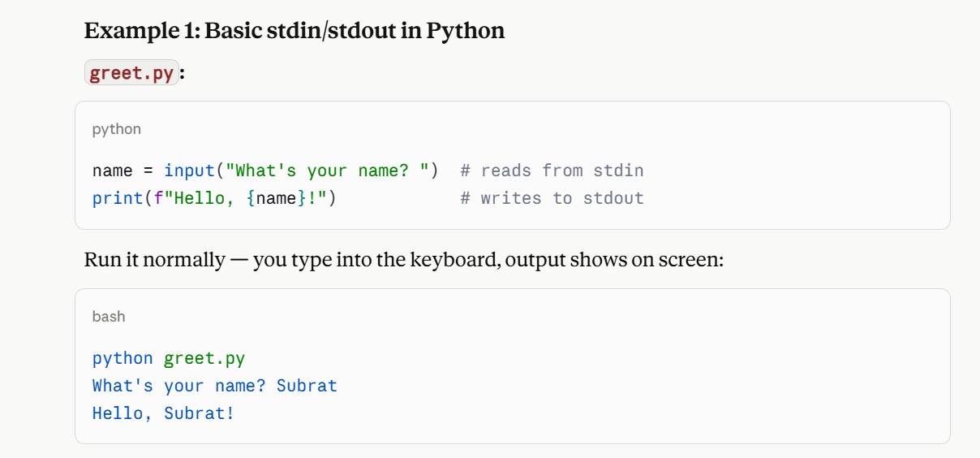Viewport: 980px width, 458px height.
Task: Click the "# reads from stdin" comment
Action: tap(552, 171)
